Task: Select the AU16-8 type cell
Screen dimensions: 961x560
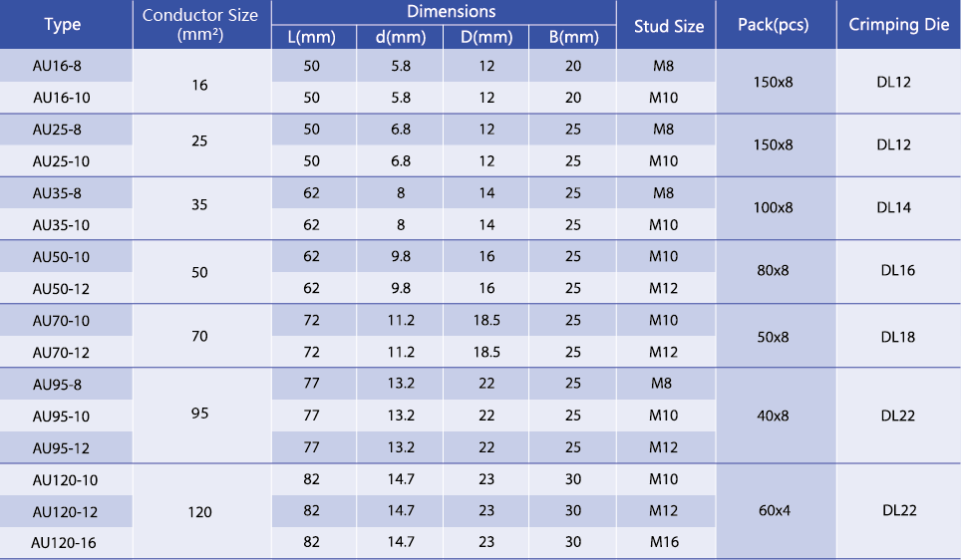Action: click(x=66, y=66)
